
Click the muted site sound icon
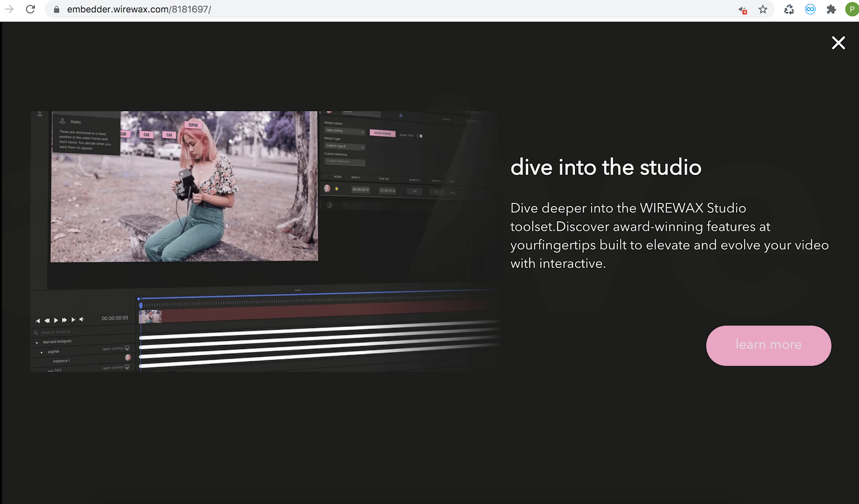tap(742, 10)
